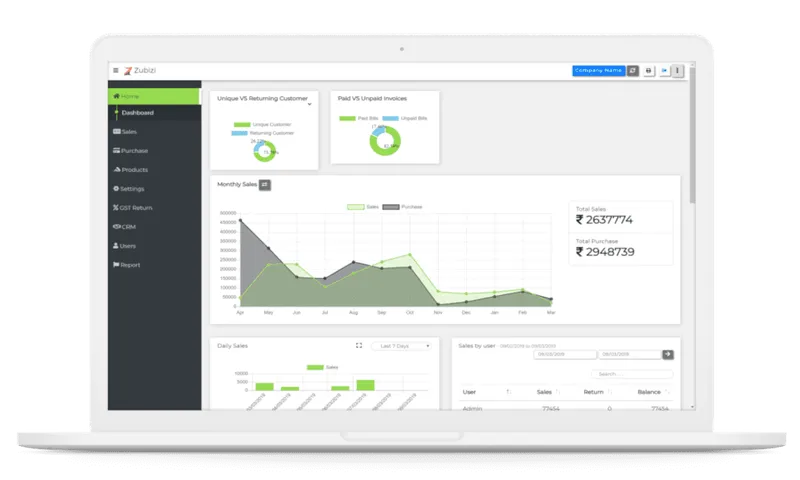Open CRM in the sidebar

[124, 226]
